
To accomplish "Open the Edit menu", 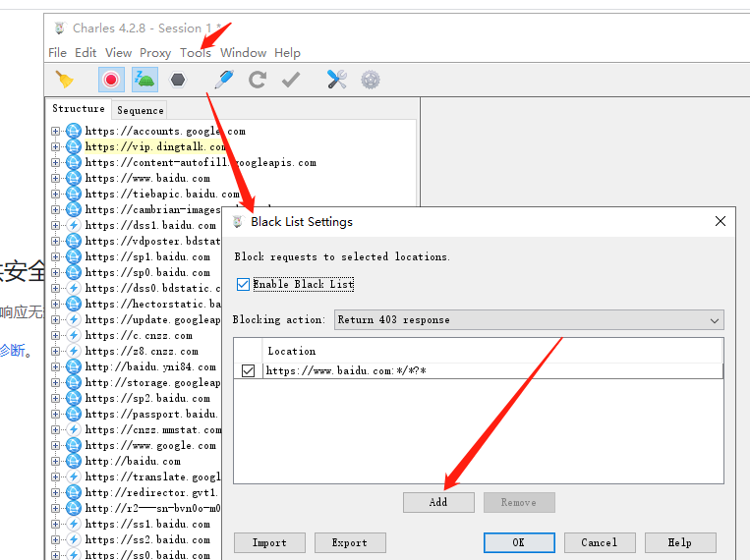I will [x=86, y=53].
